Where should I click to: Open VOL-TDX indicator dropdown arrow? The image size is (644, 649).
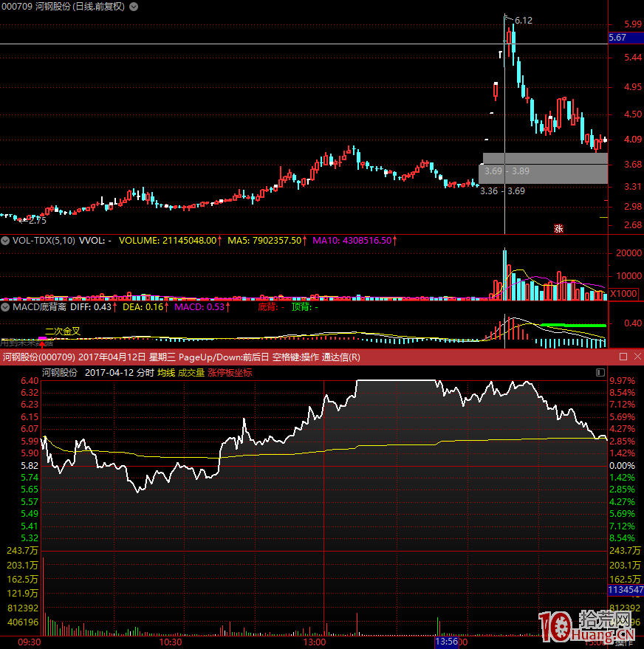tap(5, 241)
